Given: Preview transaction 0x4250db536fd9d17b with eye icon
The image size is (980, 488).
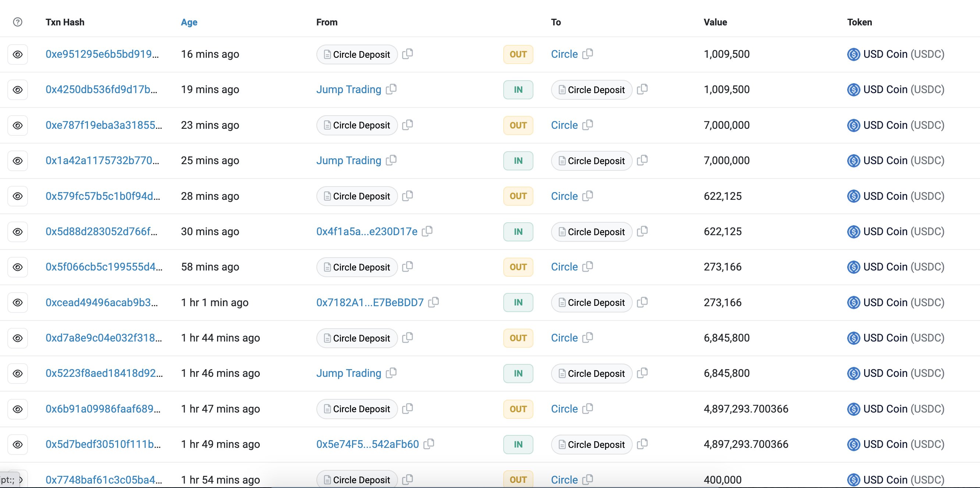Looking at the screenshot, I should [18, 90].
